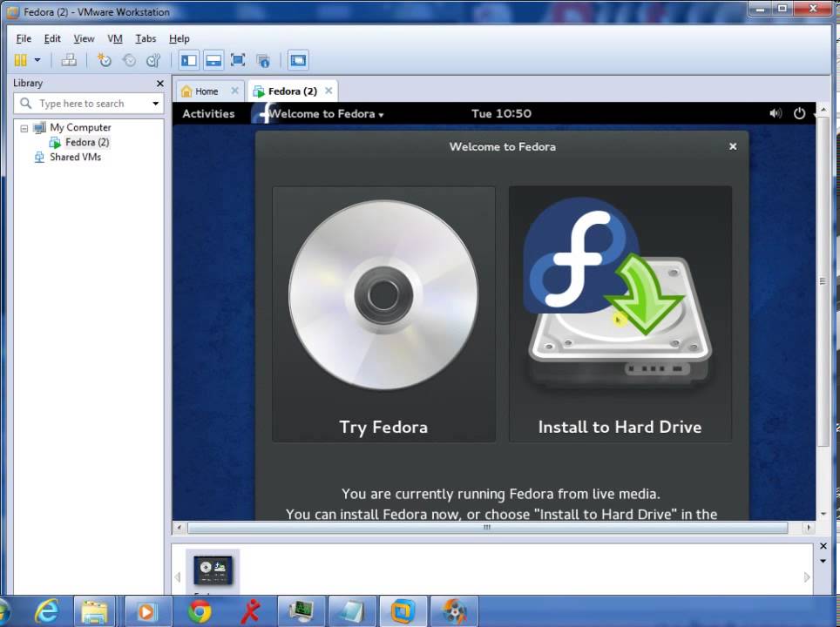
Task: Switch to the Home tab
Action: (207, 91)
